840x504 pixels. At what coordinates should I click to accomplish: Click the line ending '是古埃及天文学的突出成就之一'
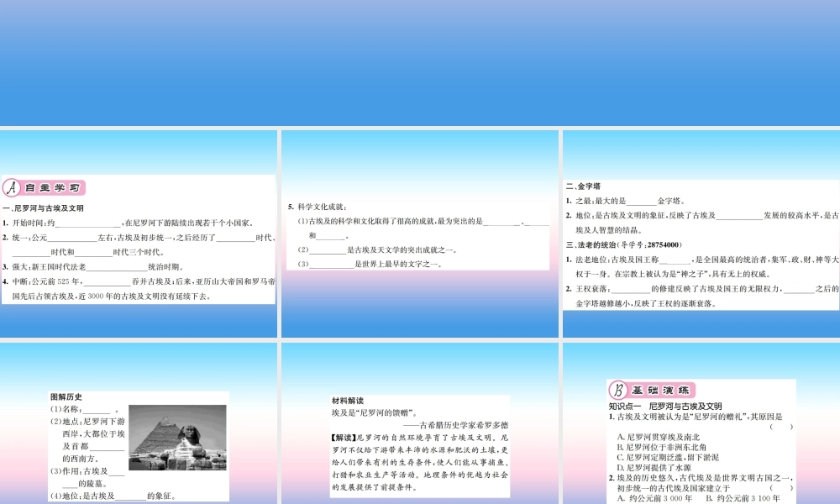378,249
